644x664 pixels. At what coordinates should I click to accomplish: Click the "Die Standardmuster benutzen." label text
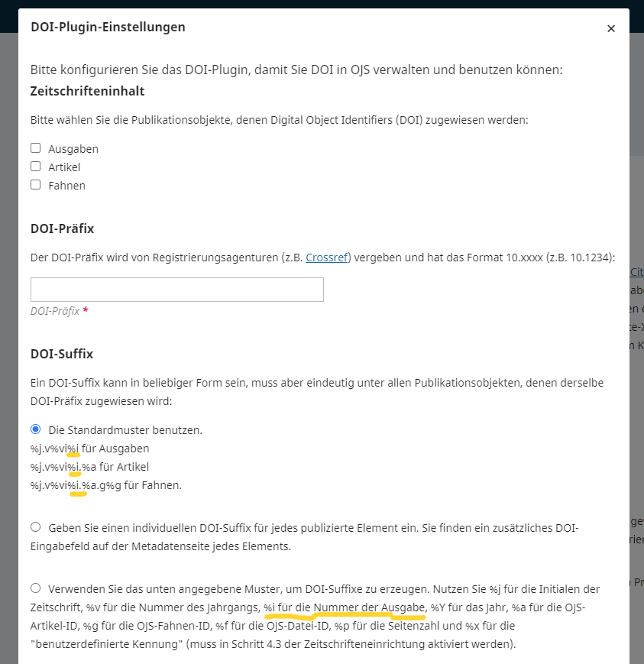(x=125, y=430)
